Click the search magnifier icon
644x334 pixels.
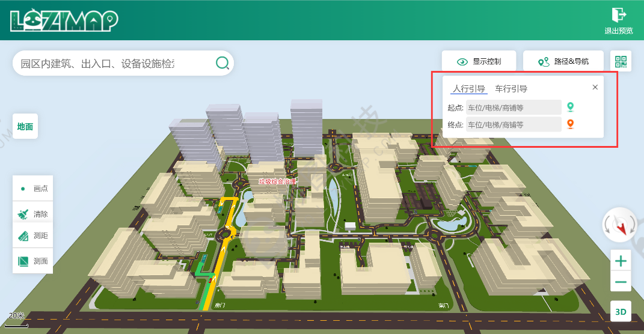[x=222, y=63]
